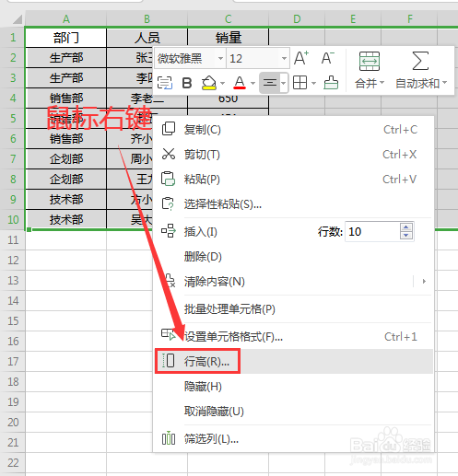Toggle bold formatting in mini toolbar
This screenshot has width=458, height=476.
pos(187,83)
